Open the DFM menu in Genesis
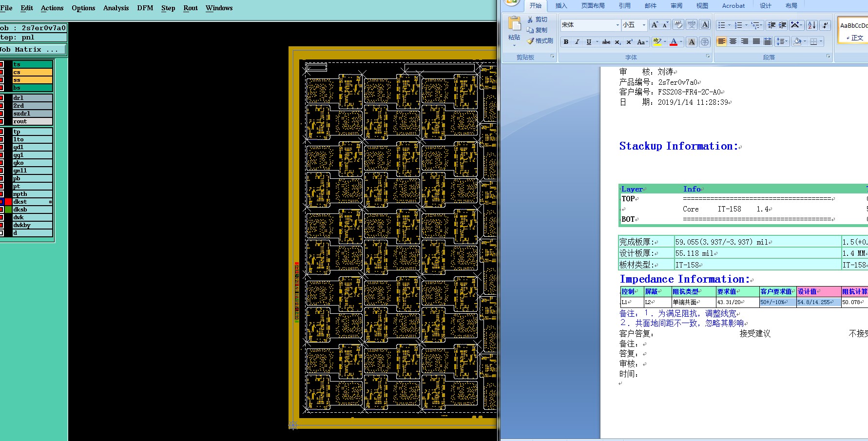Viewport: 868px width, 441px height. click(x=145, y=8)
